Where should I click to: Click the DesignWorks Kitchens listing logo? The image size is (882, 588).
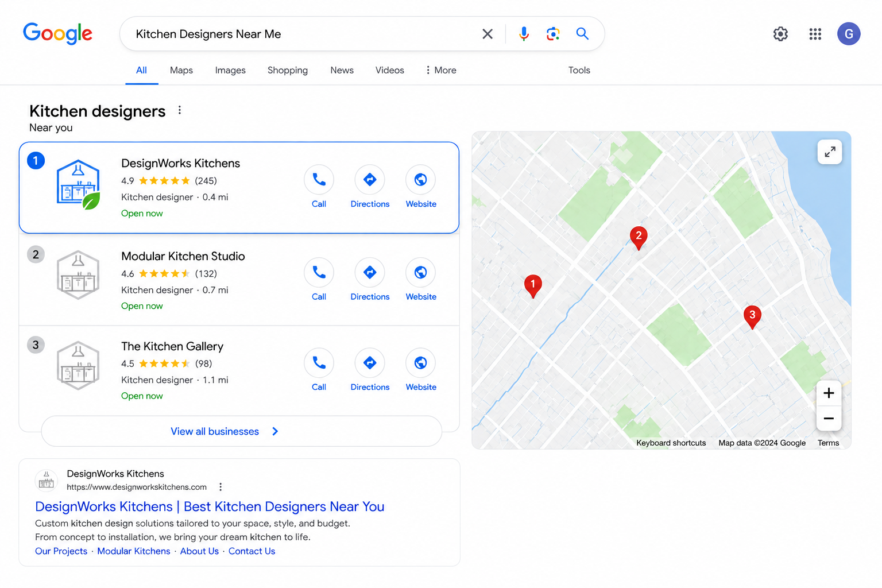79,184
